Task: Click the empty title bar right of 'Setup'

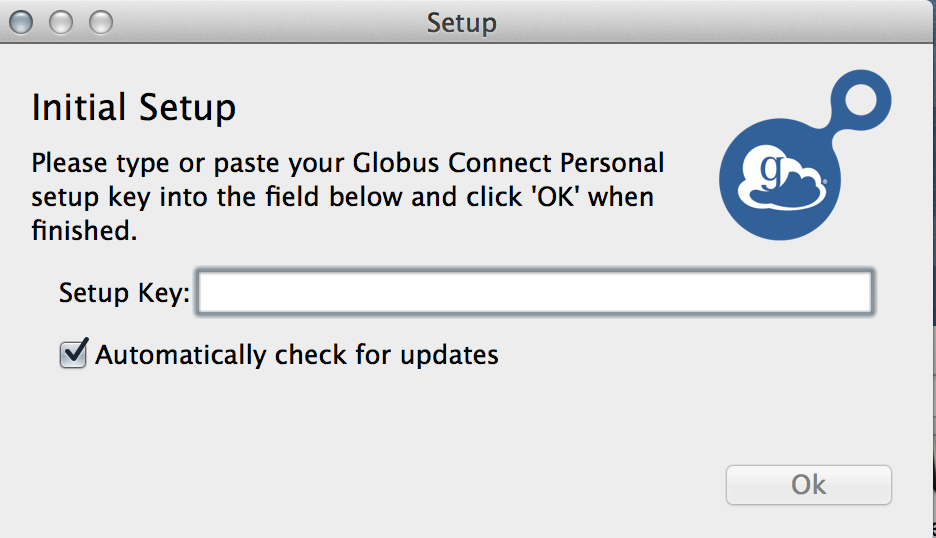Action: pos(700,21)
